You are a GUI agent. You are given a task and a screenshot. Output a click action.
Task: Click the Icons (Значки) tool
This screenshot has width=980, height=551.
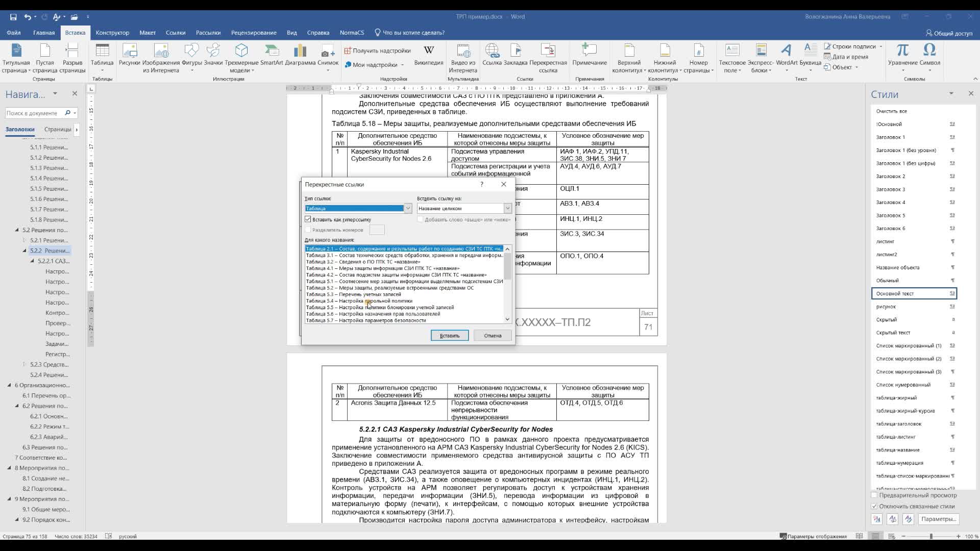pos(213,55)
